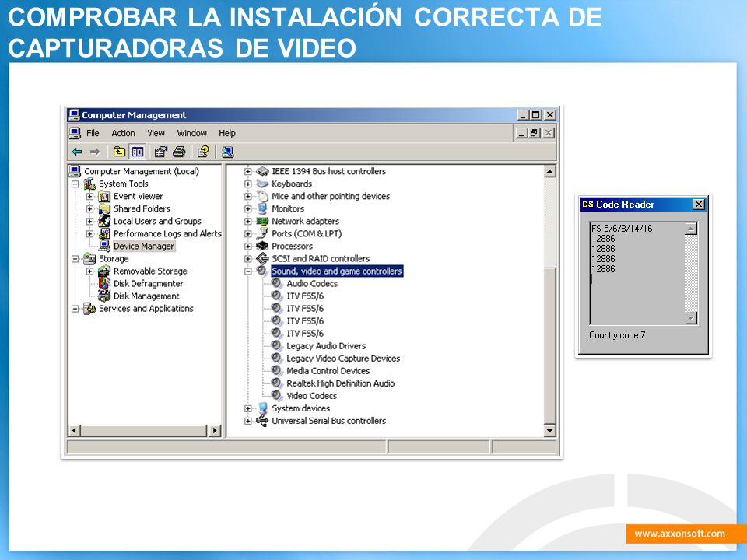Image resolution: width=747 pixels, height=560 pixels.
Task: Click the Event Viewer icon
Action: (104, 196)
